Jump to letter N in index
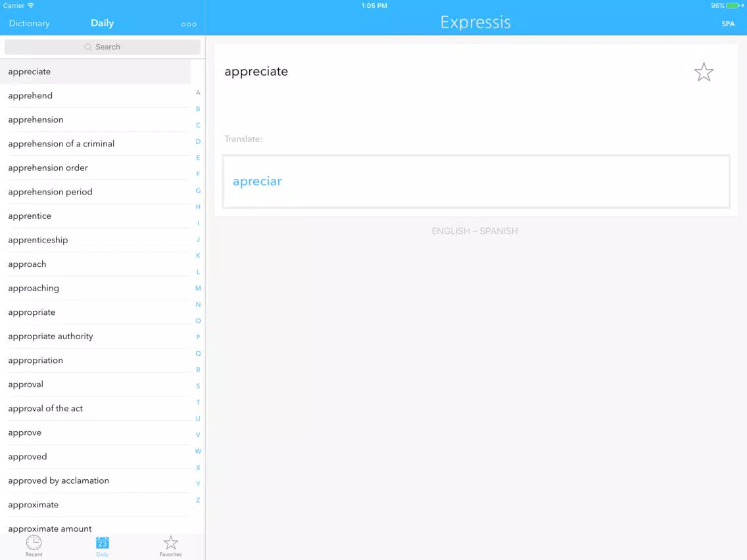This screenshot has width=747, height=560. tap(198, 304)
